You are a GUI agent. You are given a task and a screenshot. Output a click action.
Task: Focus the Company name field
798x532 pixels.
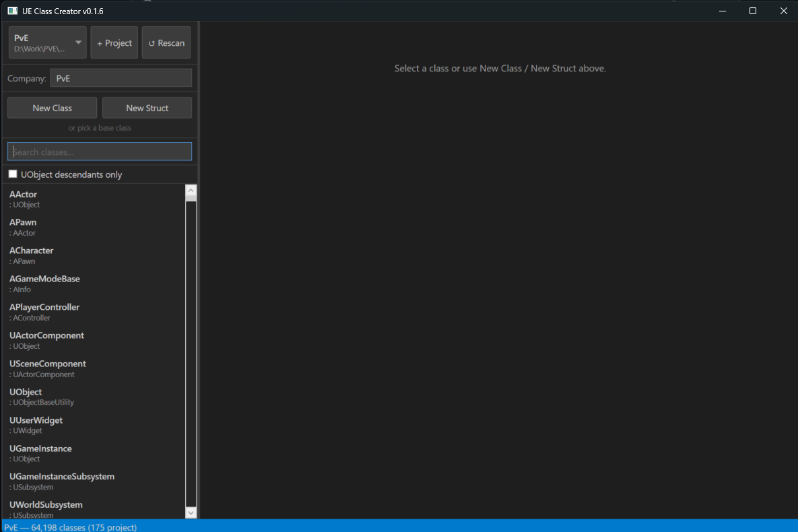click(x=121, y=78)
